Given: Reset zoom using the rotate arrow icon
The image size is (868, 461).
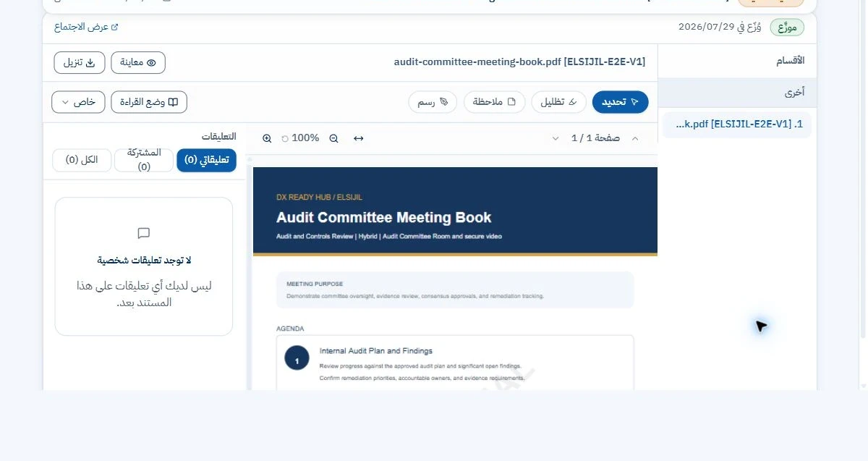Looking at the screenshot, I should (284, 138).
